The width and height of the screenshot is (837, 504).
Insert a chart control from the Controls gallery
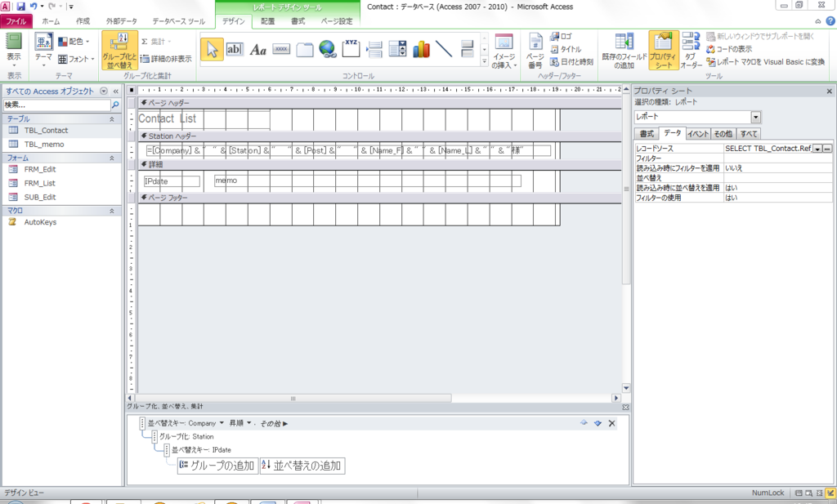422,49
